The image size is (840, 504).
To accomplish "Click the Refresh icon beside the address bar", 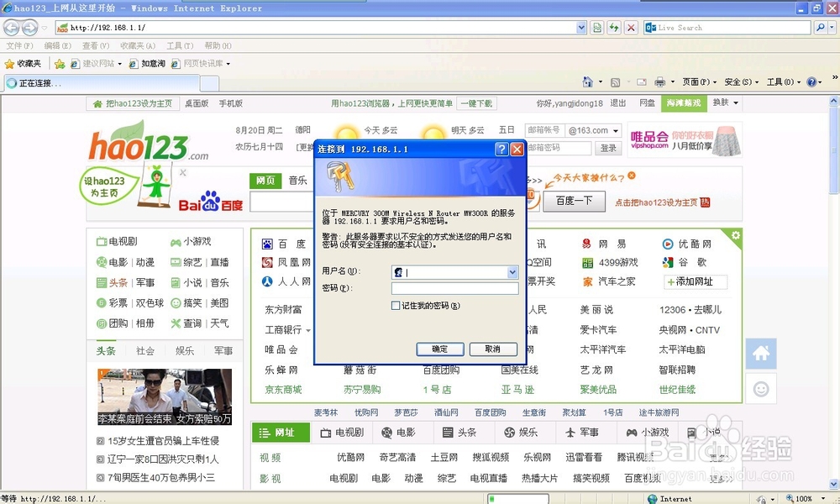I will (x=614, y=27).
